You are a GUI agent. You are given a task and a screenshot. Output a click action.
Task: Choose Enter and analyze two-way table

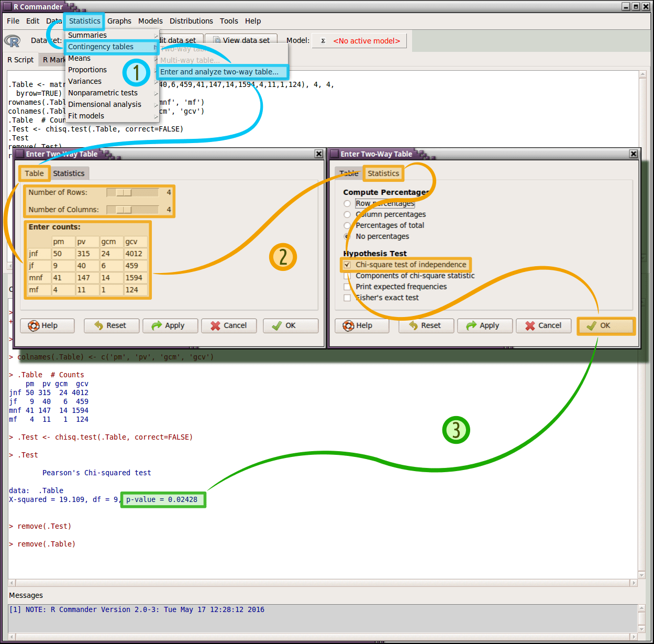click(222, 72)
